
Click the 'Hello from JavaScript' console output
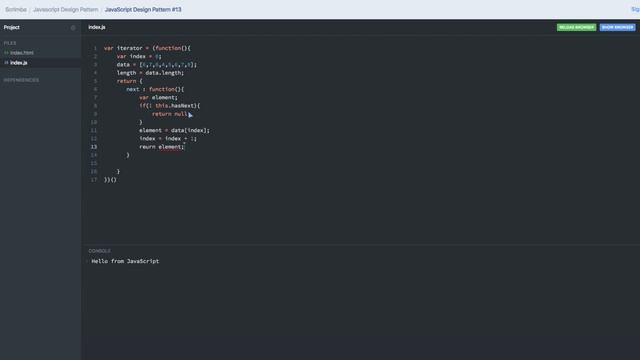pyautogui.click(x=125, y=261)
